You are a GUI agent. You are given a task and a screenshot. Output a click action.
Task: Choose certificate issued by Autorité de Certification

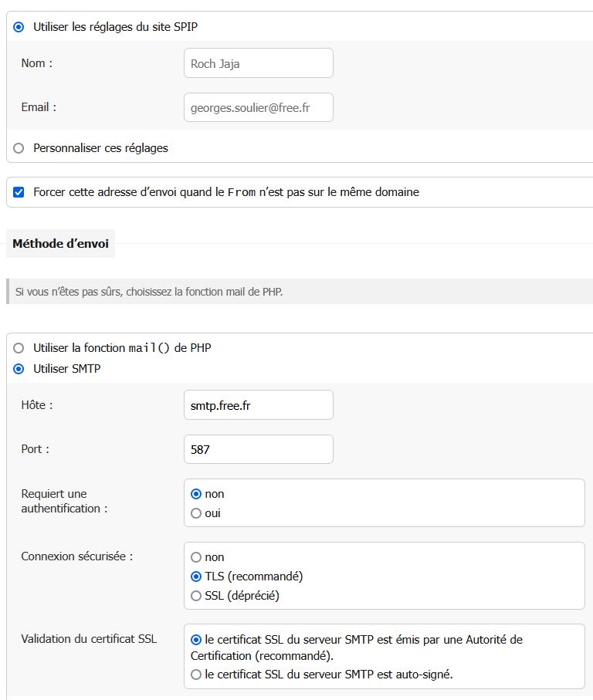tap(196, 640)
